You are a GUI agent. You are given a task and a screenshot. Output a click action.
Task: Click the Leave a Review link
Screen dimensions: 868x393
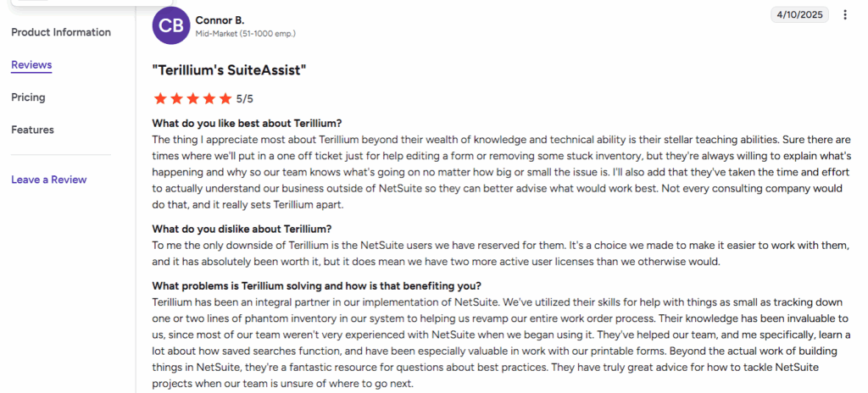coord(48,180)
